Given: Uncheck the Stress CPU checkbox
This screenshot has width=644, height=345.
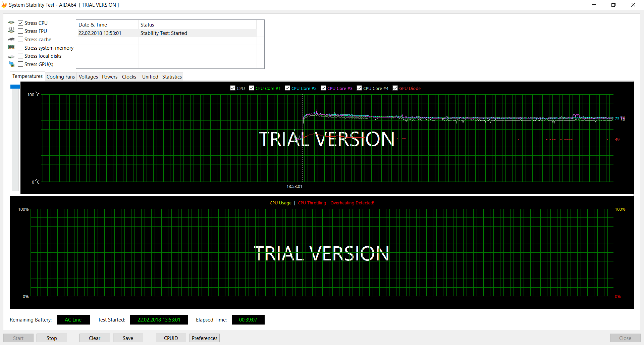Looking at the screenshot, I should pyautogui.click(x=20, y=23).
